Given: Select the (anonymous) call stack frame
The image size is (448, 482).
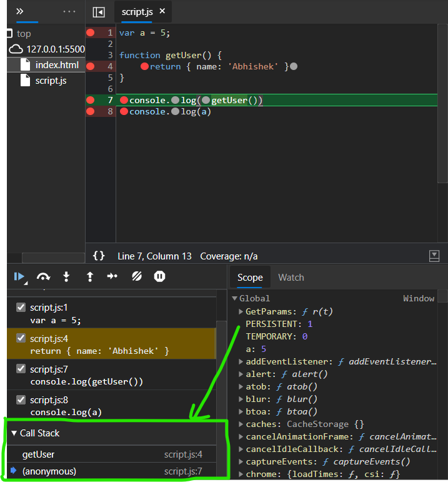Looking at the screenshot, I should (x=112, y=471).
